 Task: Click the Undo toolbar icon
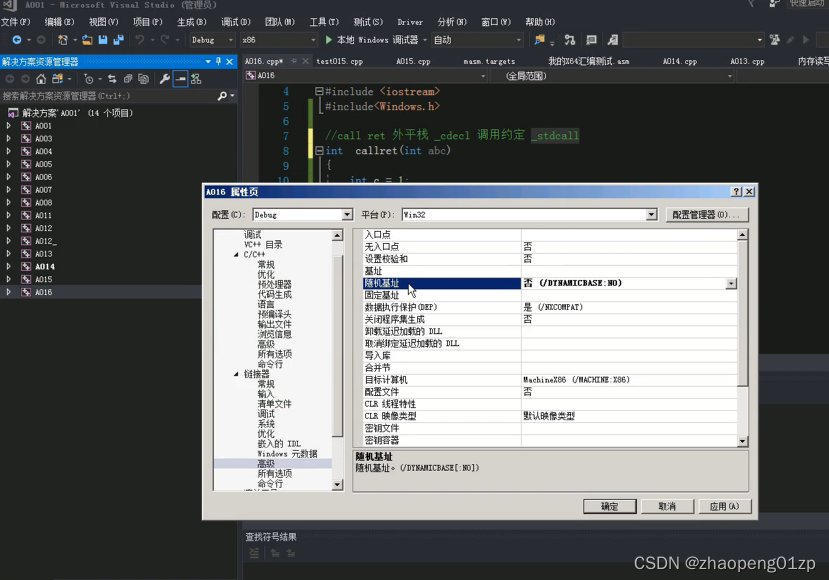click(x=139, y=41)
